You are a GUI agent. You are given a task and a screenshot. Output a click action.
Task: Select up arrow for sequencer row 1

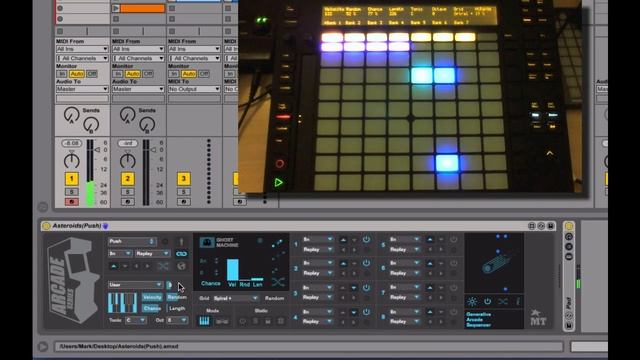click(x=343, y=240)
